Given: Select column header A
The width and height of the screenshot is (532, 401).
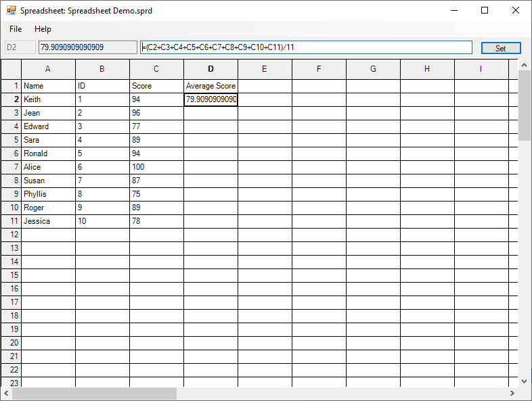Looking at the screenshot, I should coord(48,69).
